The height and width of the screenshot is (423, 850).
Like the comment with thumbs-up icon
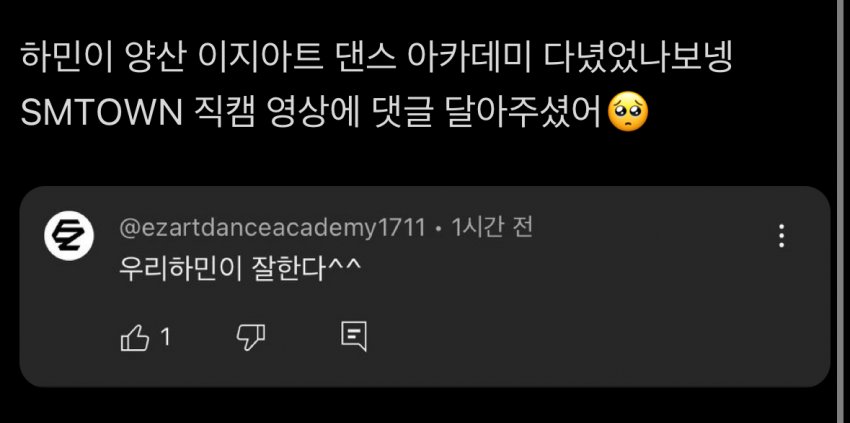coord(134,337)
